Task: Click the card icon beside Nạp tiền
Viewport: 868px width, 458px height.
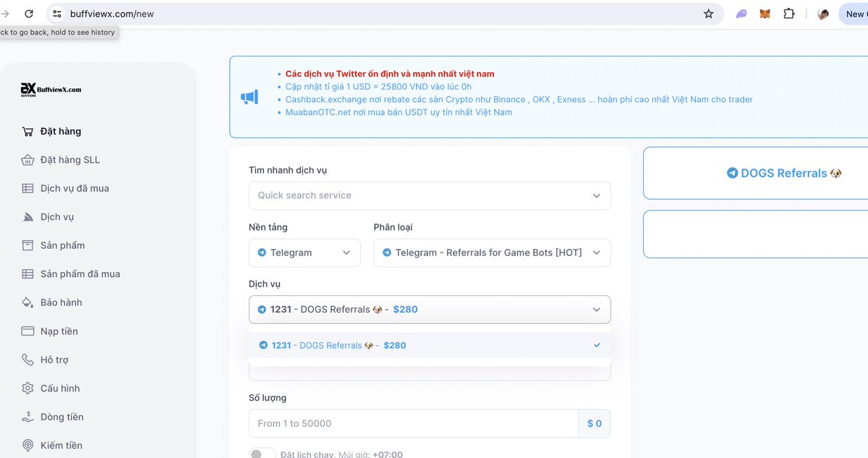Action: [27, 331]
